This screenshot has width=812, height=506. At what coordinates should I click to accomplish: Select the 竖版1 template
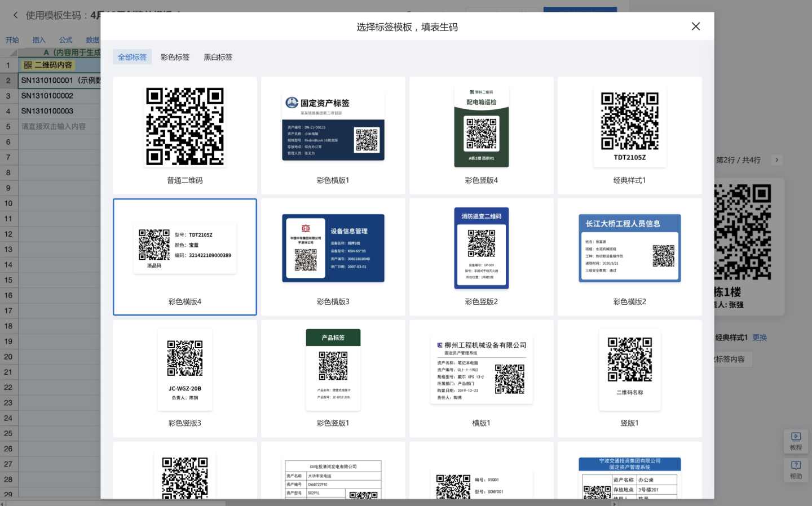630,379
